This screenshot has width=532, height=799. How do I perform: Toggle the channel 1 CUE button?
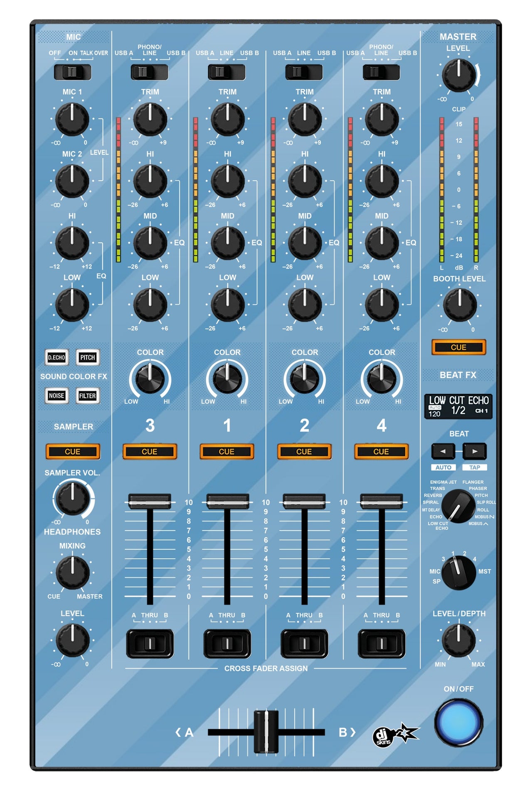227,452
